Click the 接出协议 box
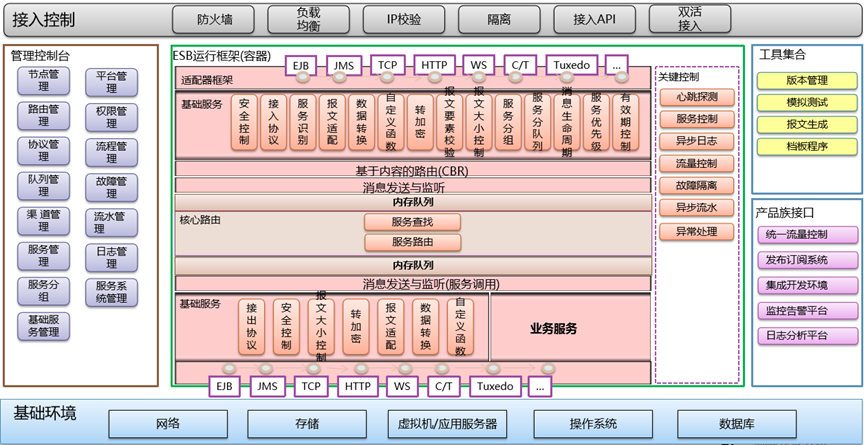This screenshot has height=445, width=864. [251, 327]
